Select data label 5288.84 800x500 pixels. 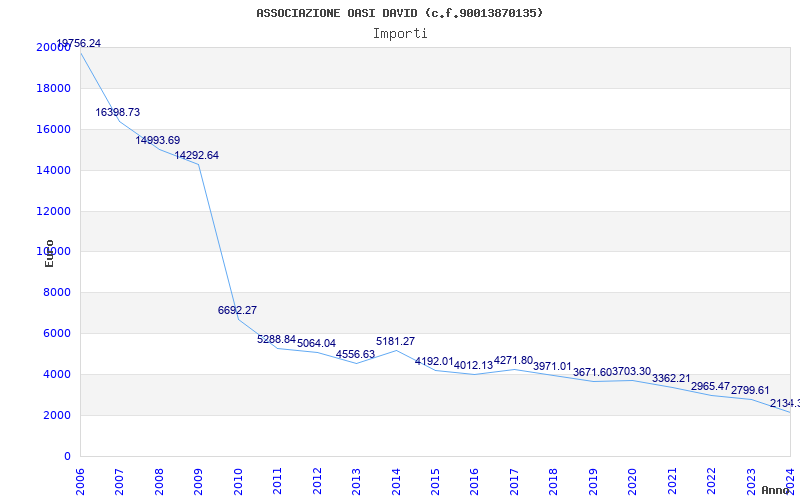coord(277,339)
